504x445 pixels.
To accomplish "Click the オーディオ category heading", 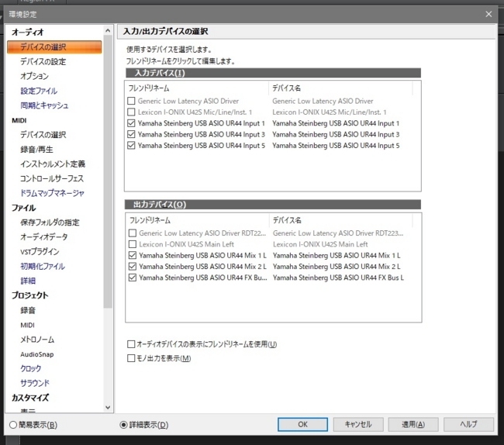I will [28, 32].
